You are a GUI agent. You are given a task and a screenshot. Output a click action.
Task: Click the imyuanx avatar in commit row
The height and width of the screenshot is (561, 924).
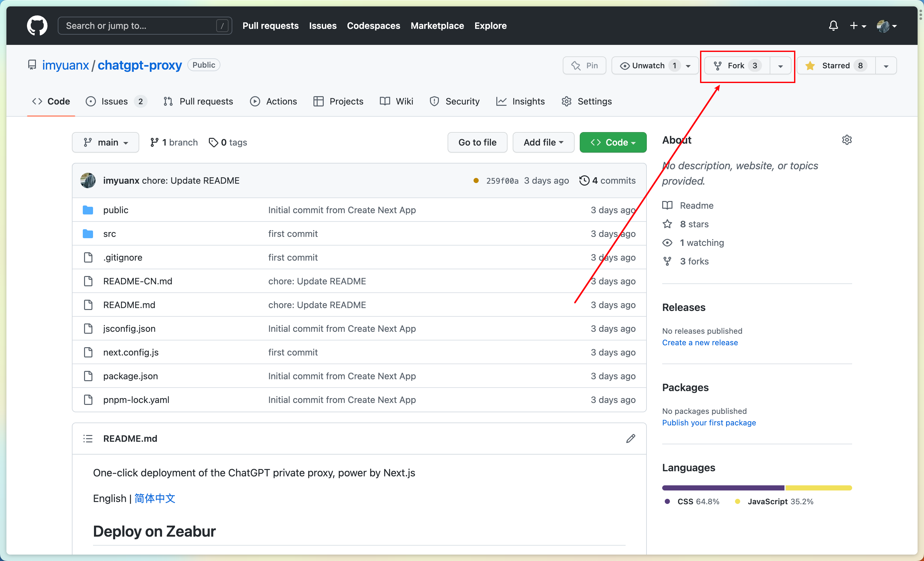[x=88, y=180]
